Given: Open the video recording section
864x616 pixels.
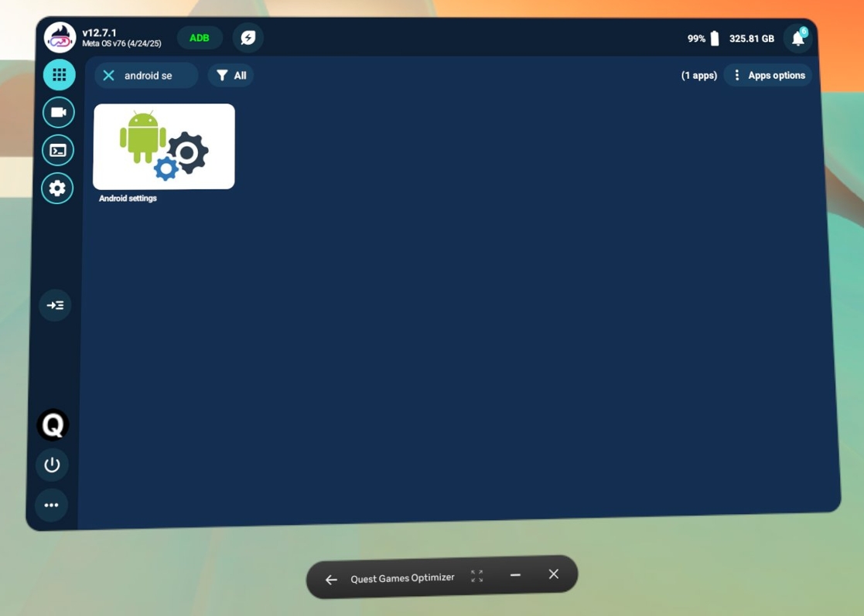Looking at the screenshot, I should (59, 112).
